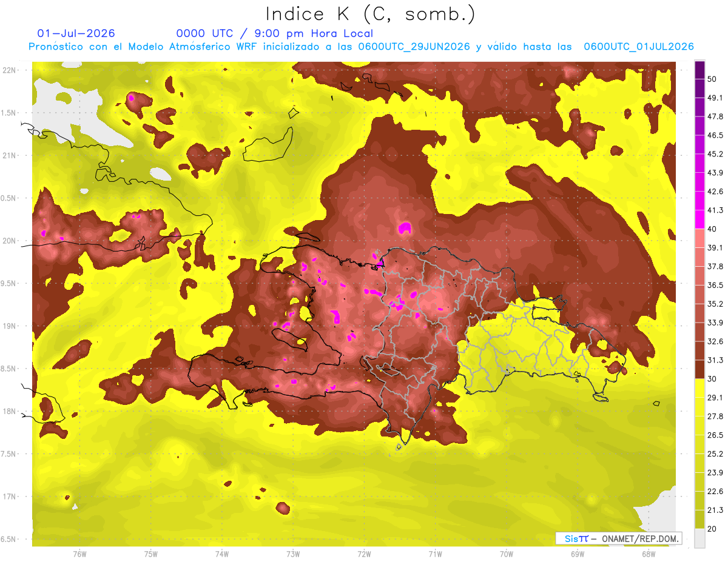Click the color-bar swatch between 30 and 31.3

[699, 370]
